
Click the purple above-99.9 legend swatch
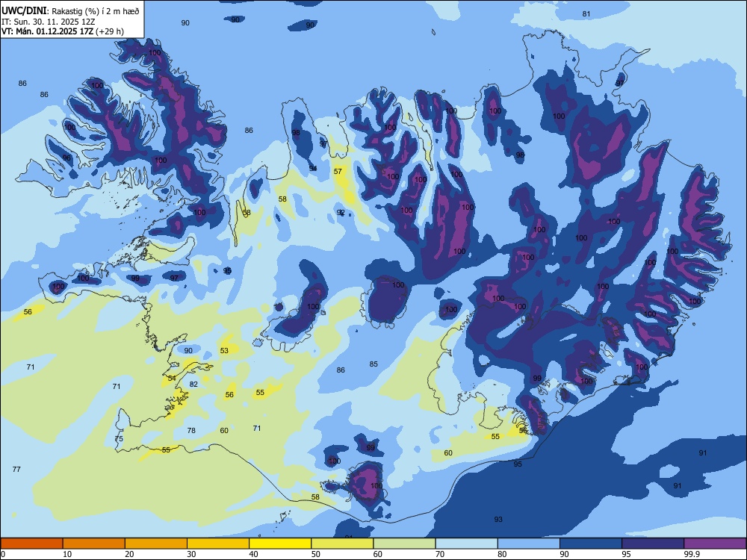point(715,544)
